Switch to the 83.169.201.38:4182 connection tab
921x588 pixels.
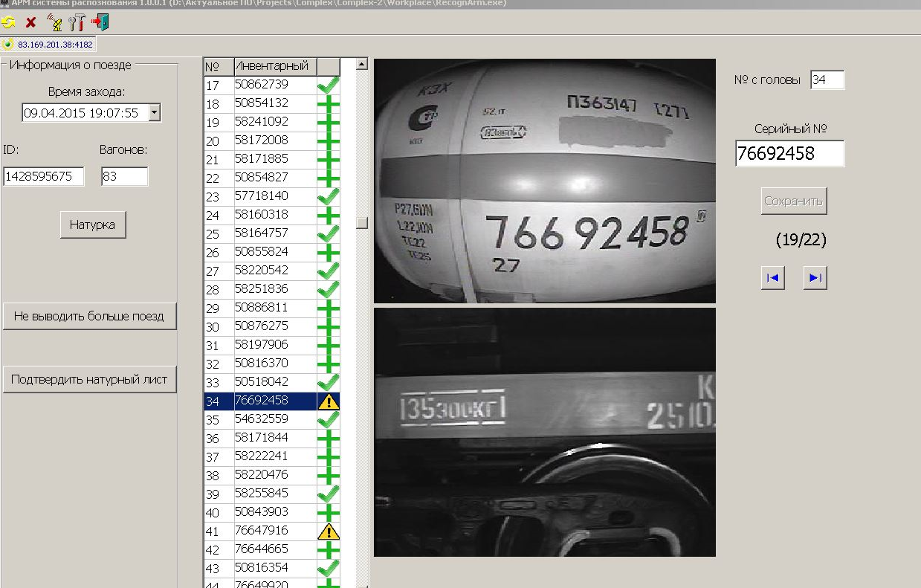pos(48,44)
